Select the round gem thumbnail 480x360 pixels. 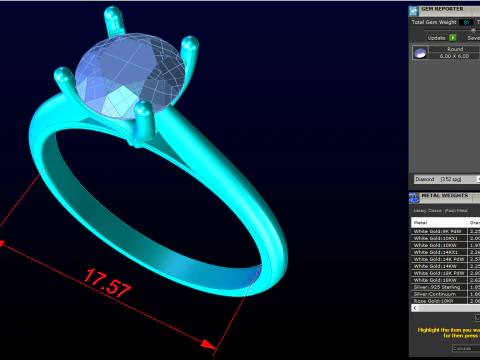click(x=420, y=53)
